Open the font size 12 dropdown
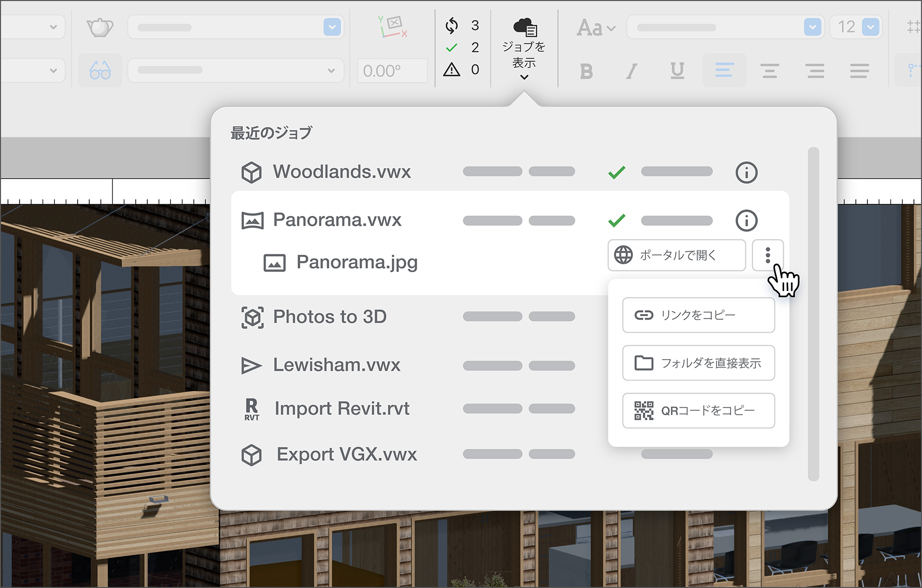This screenshot has height=588, width=922. pyautogui.click(x=870, y=27)
